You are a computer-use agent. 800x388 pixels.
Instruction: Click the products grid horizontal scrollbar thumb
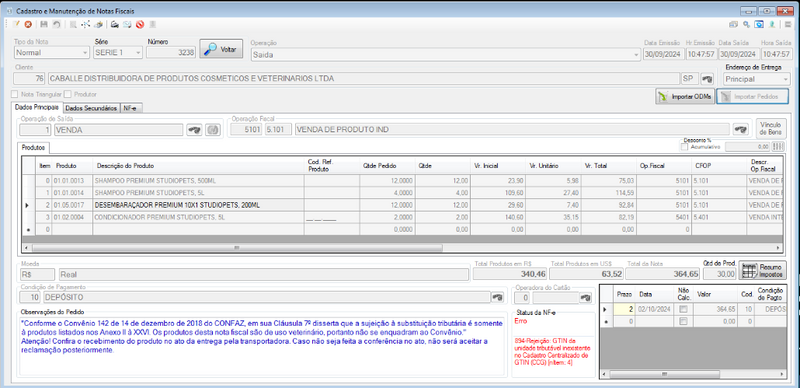point(237,248)
